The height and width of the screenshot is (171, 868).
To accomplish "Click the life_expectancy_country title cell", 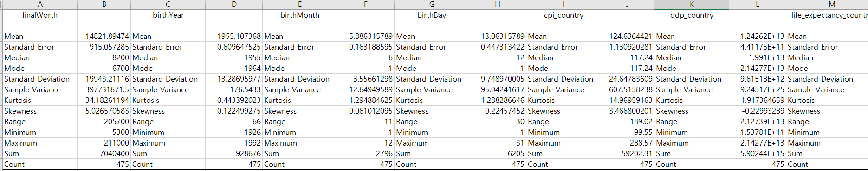I will pos(827,15).
